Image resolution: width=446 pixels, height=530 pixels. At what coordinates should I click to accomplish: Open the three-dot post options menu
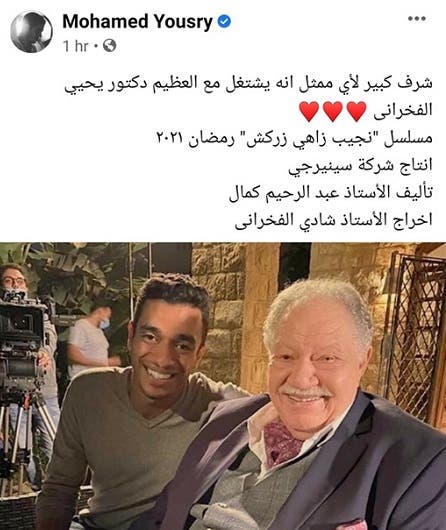click(x=417, y=19)
